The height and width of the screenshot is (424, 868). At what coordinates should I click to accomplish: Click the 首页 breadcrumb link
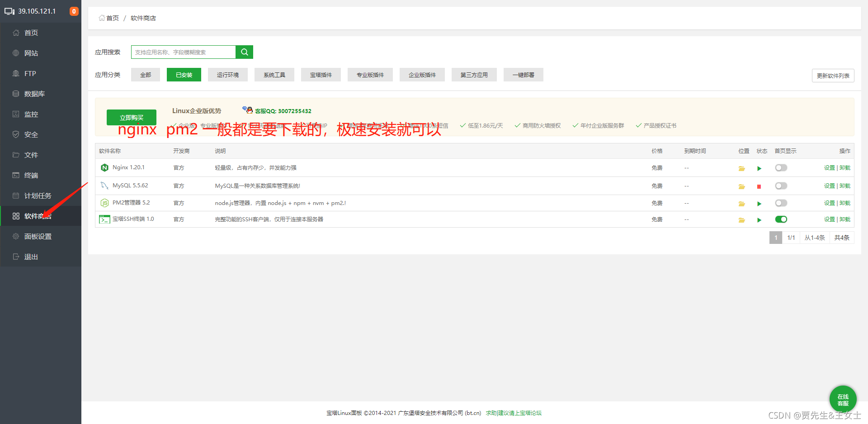pos(113,18)
